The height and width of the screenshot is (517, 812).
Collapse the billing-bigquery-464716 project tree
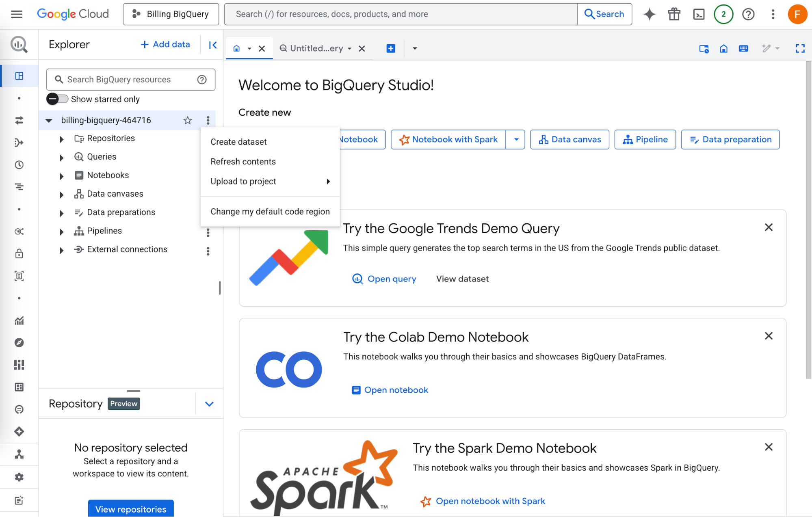pyautogui.click(x=49, y=121)
